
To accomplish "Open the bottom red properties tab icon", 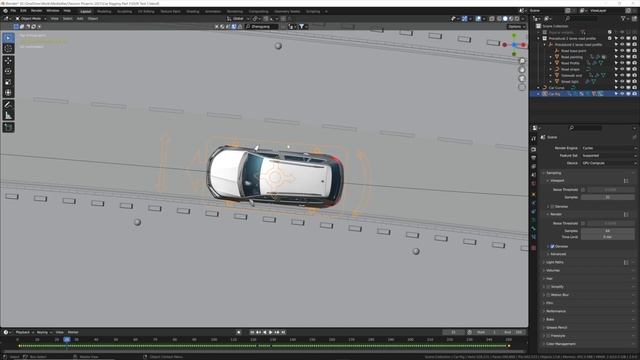I will point(534,248).
